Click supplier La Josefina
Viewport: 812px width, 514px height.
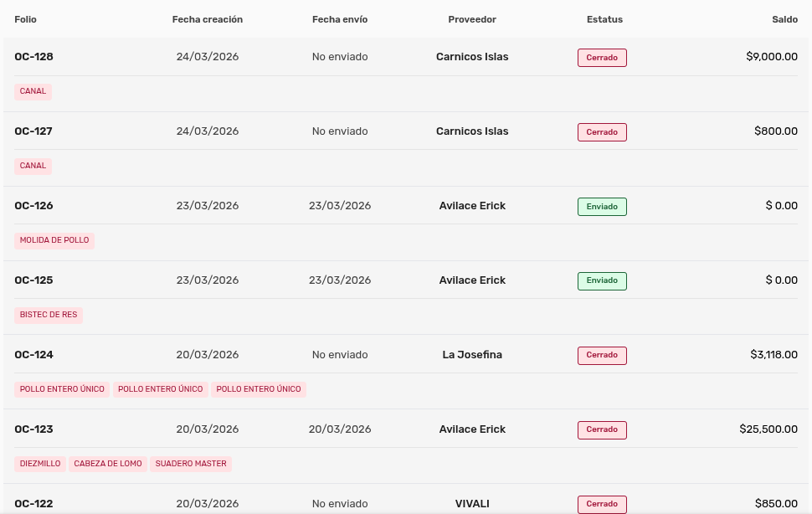point(472,355)
